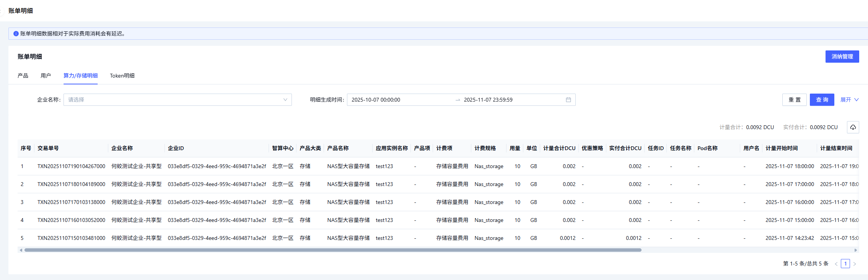The height and width of the screenshot is (280, 868).
Task: Click the cloud download export icon
Action: (853, 127)
